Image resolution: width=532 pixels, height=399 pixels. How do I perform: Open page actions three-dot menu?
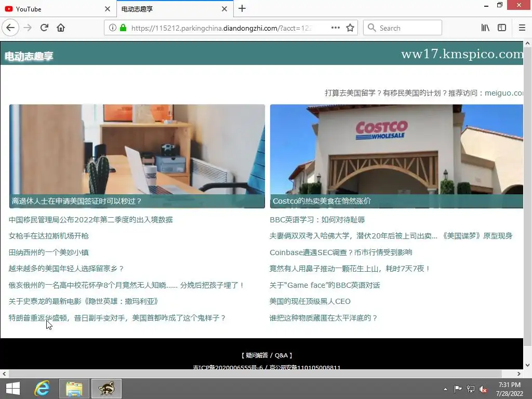click(x=335, y=28)
